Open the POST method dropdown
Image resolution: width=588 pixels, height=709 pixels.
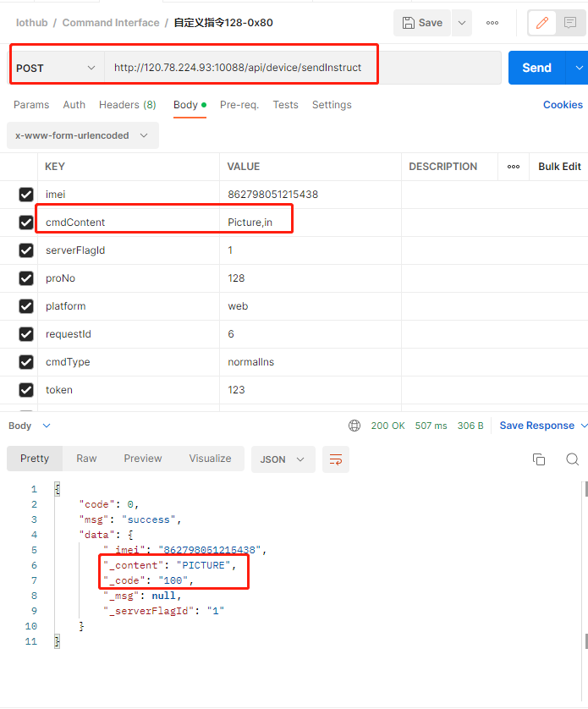(56, 68)
